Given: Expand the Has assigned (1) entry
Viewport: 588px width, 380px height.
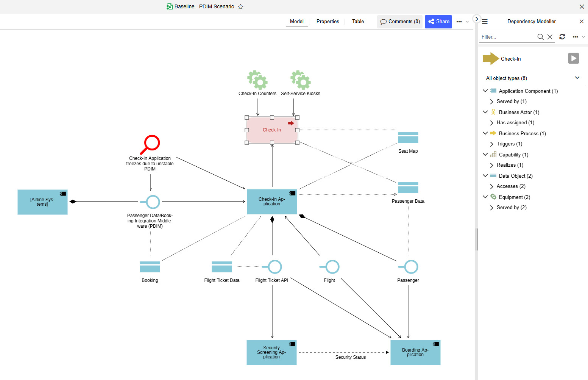Looking at the screenshot, I should [x=491, y=123].
